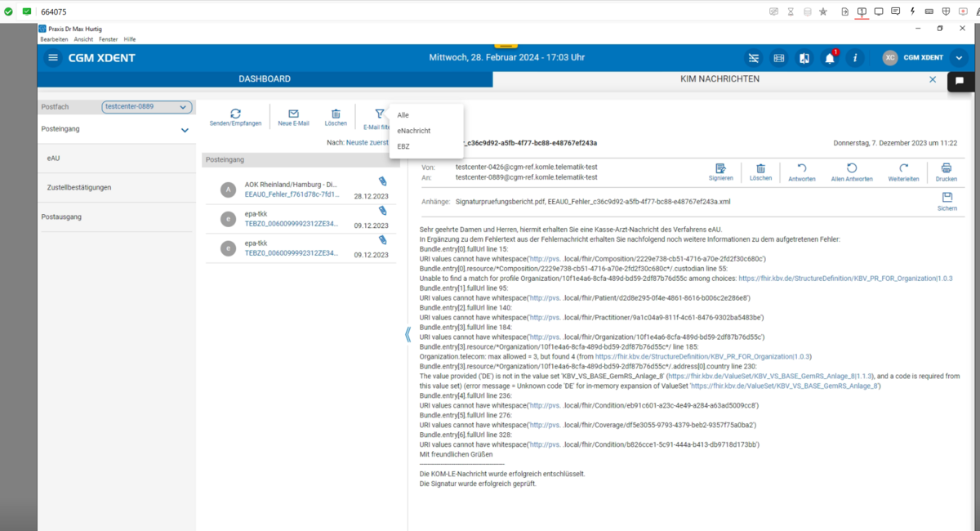The height and width of the screenshot is (531, 980).
Task: Click the XC user avatar
Action: coord(890,58)
